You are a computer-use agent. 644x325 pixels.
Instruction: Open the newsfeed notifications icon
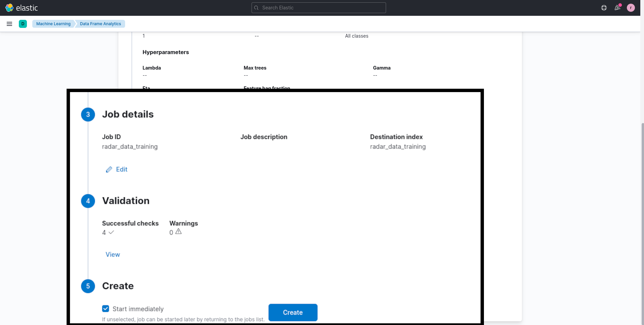coord(617,8)
